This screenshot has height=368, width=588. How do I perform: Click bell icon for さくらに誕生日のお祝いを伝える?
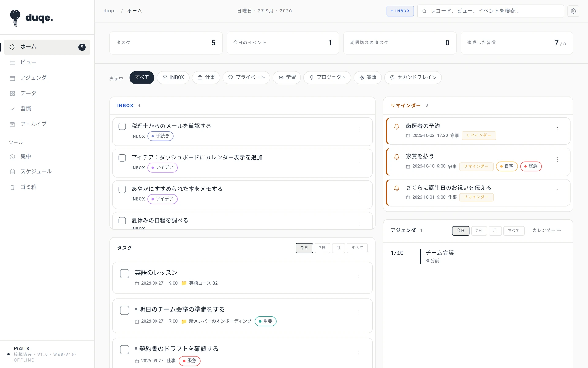click(397, 188)
